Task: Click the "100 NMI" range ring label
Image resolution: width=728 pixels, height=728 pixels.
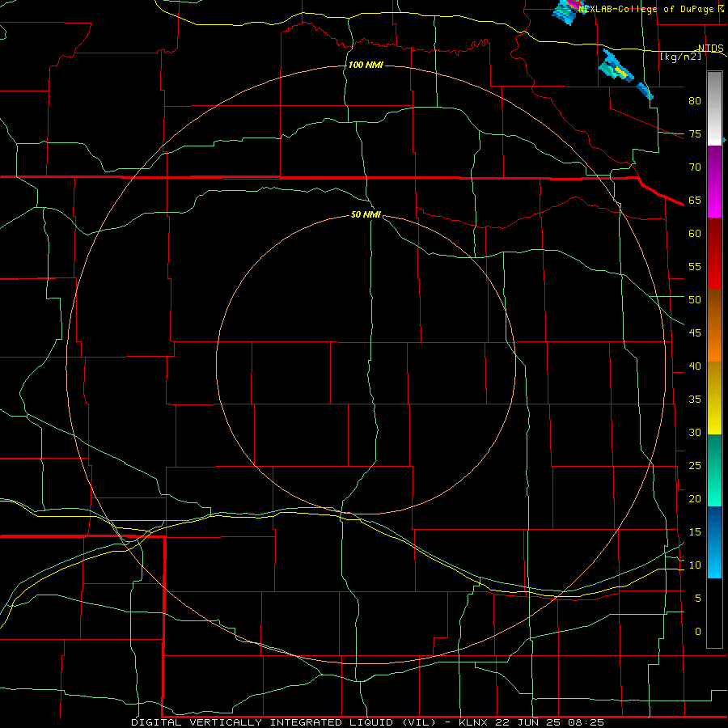Action: (x=366, y=65)
